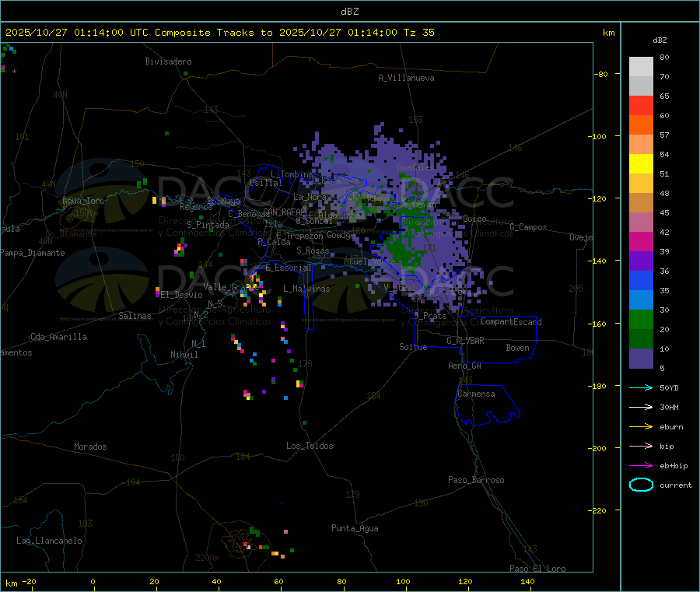700x592 pixels.
Task: Click the 'A_Villanueva' map label
Action: pyautogui.click(x=406, y=78)
